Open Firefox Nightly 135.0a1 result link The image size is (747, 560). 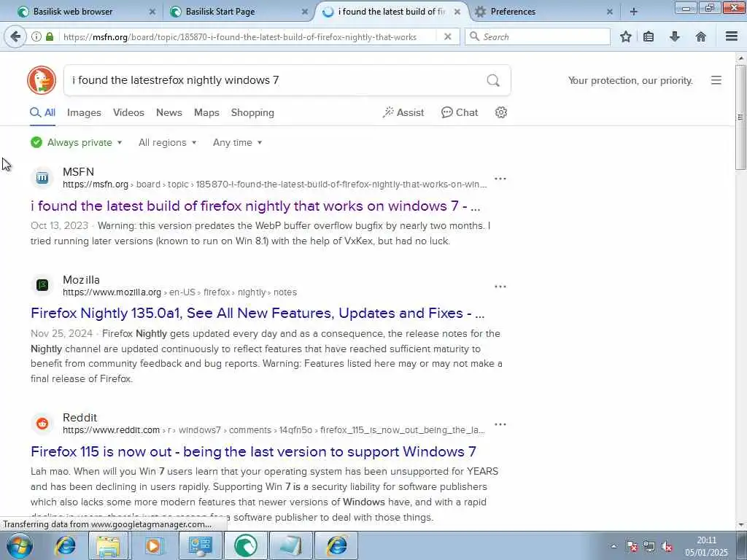point(258,313)
